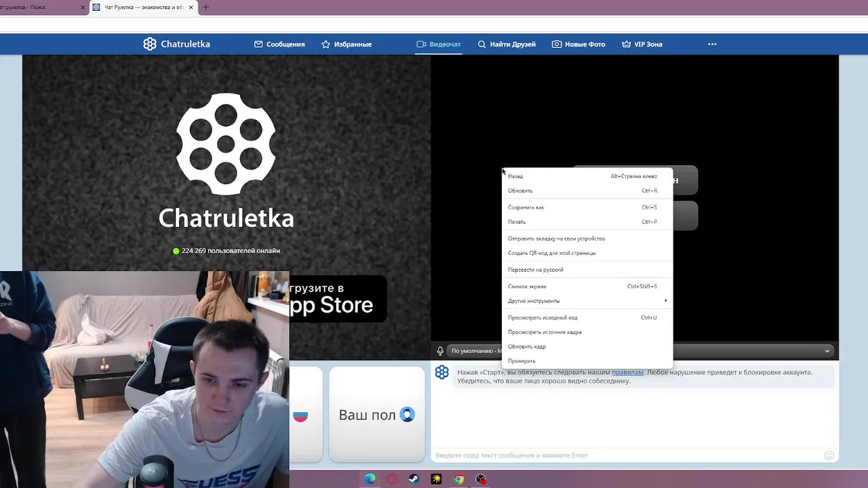The height and width of the screenshot is (488, 868).
Task: Choose 'Отправить вкладку на свои устройства'
Action: coord(587,239)
